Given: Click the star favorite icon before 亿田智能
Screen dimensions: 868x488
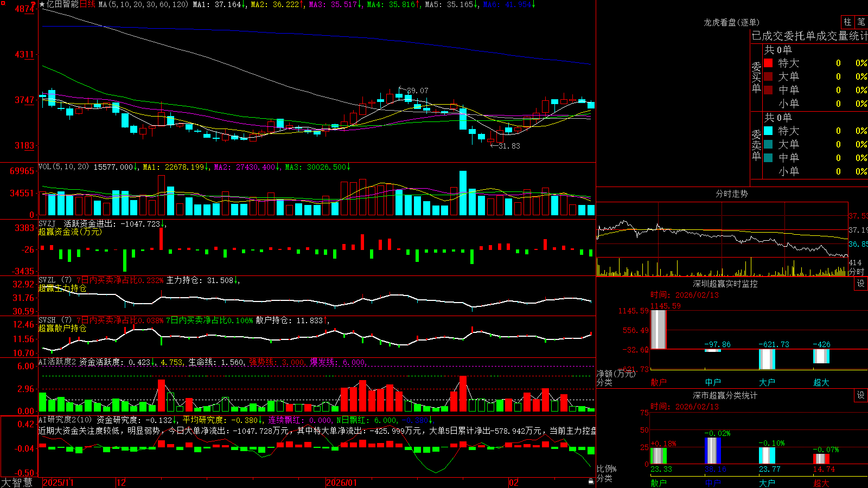Looking at the screenshot, I should tap(42, 4).
